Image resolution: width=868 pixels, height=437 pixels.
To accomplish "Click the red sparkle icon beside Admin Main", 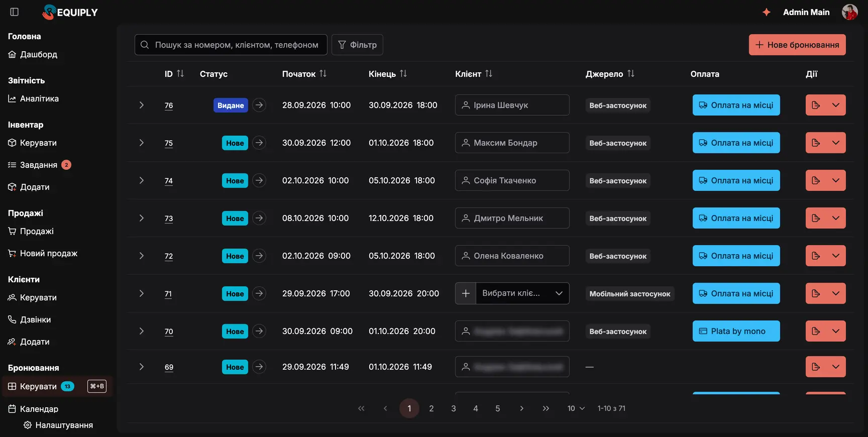I will click(x=767, y=12).
